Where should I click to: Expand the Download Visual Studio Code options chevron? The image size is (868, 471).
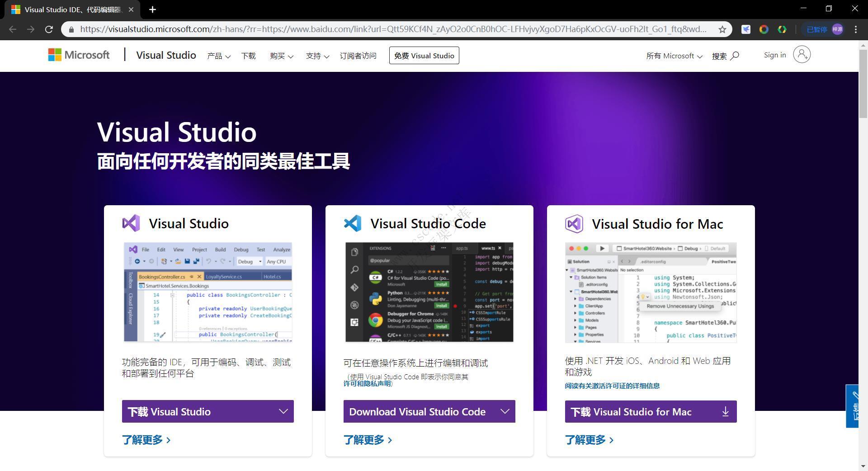(x=505, y=411)
